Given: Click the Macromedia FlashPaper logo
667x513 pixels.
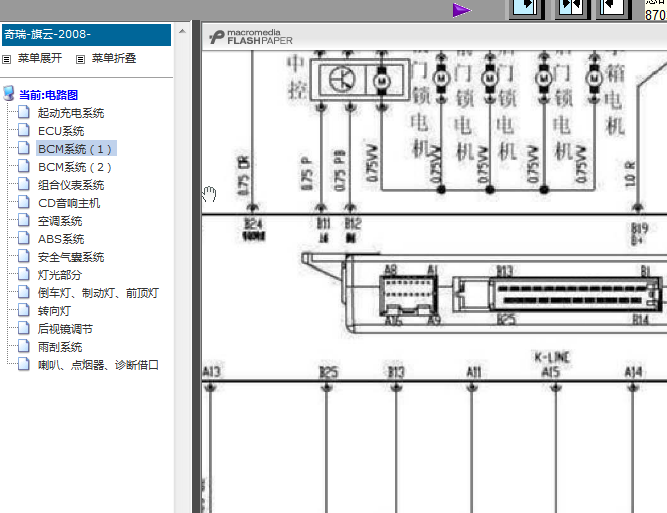Looking at the screenshot, I should 251,37.
